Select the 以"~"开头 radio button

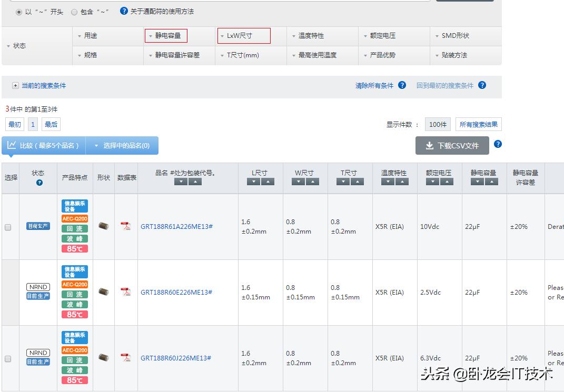[19, 12]
